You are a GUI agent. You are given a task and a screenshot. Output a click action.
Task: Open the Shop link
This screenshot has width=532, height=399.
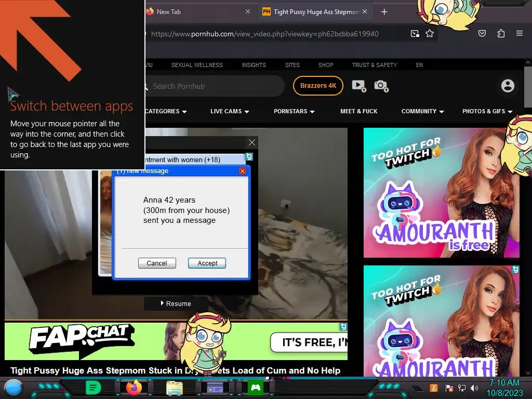tap(326, 65)
